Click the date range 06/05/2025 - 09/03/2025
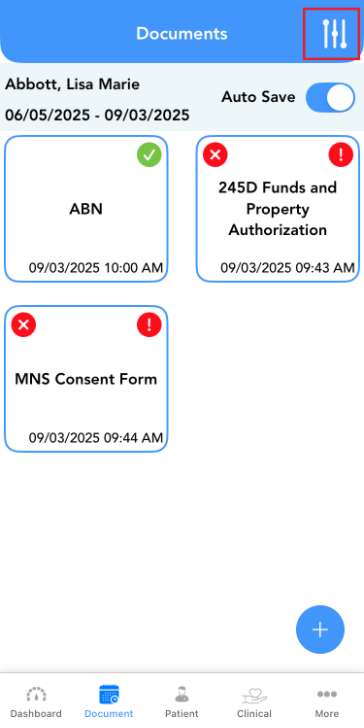Viewport: 364px width, 728px height. point(97,115)
